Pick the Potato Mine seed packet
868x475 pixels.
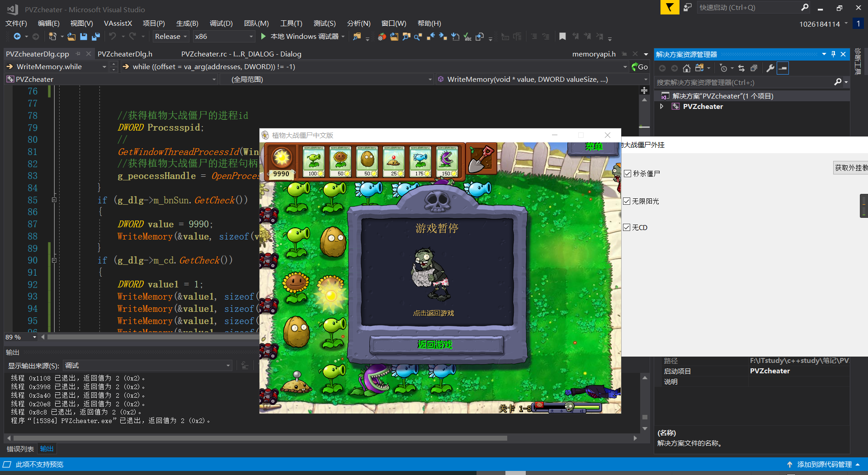coord(393,161)
